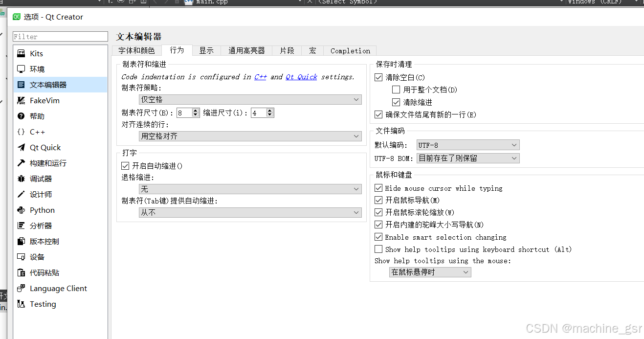
Task: Click the 缩进尺寸 value field
Action: 259,113
